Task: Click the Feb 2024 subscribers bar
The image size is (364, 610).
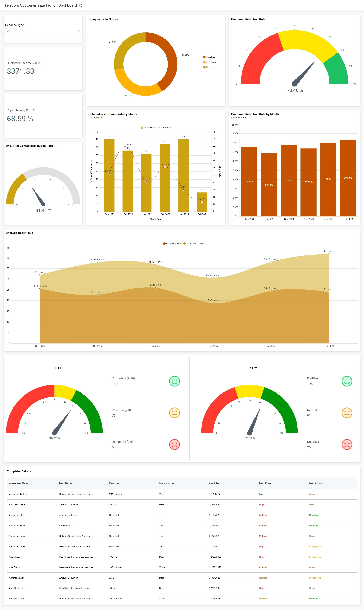Action: (x=202, y=202)
